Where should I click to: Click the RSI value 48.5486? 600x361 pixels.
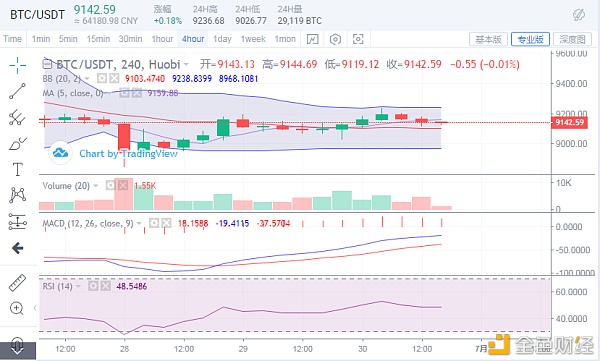pos(132,286)
